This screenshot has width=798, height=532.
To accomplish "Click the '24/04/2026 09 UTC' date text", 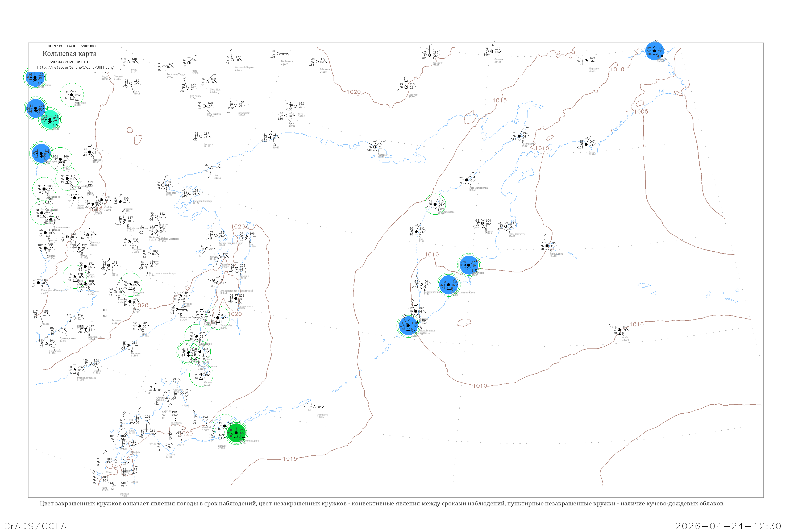I will [x=70, y=62].
